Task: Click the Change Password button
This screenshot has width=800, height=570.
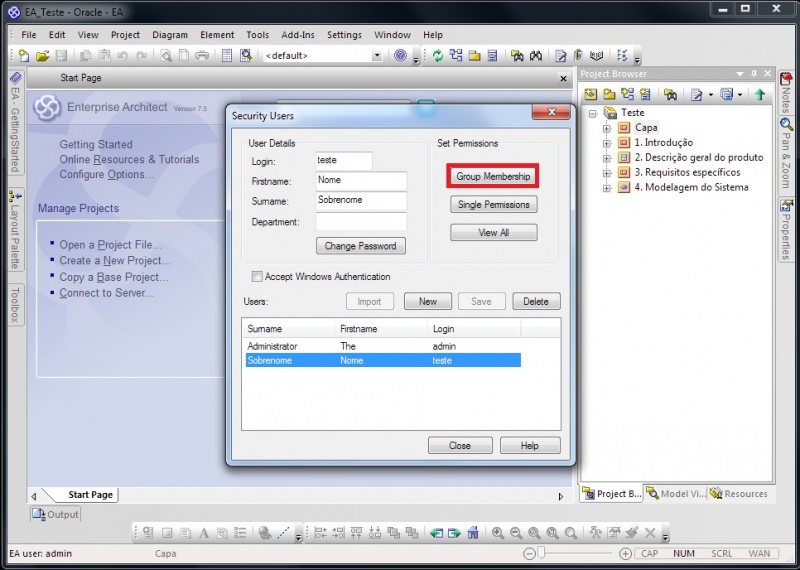Action: tap(361, 246)
